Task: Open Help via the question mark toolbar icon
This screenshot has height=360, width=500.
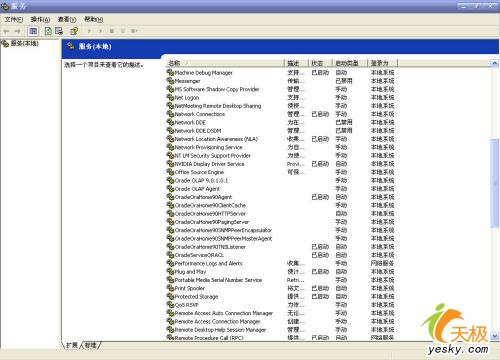Action: point(74,31)
